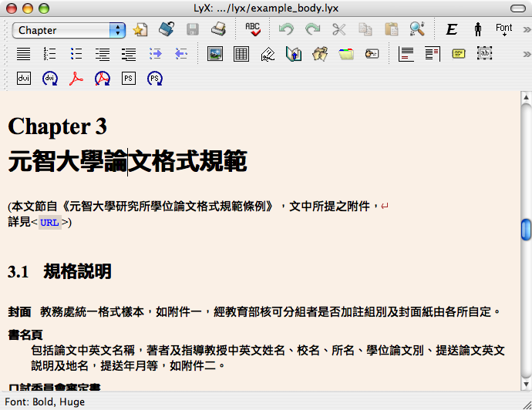Click the View DVI icon
Screen dimensions: 532x410
[24, 78]
